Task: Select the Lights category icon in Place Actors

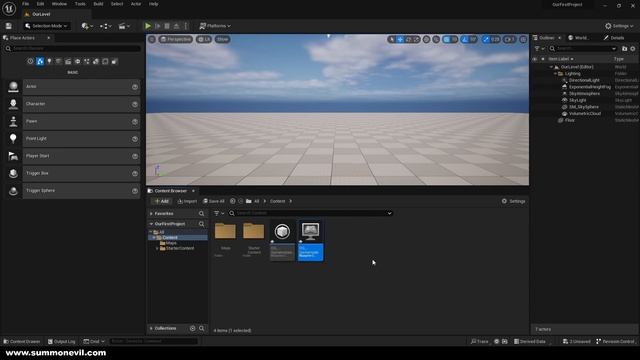Action: tap(49, 61)
